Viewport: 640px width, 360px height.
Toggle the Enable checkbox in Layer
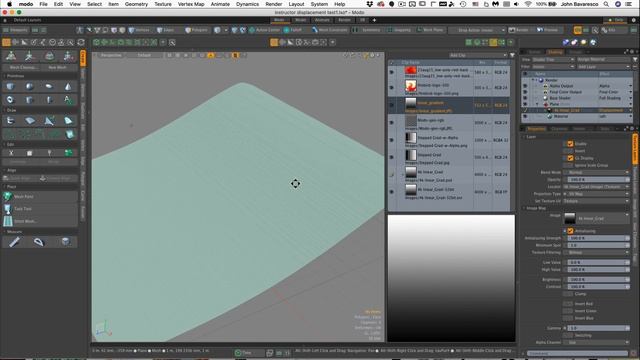click(x=570, y=144)
